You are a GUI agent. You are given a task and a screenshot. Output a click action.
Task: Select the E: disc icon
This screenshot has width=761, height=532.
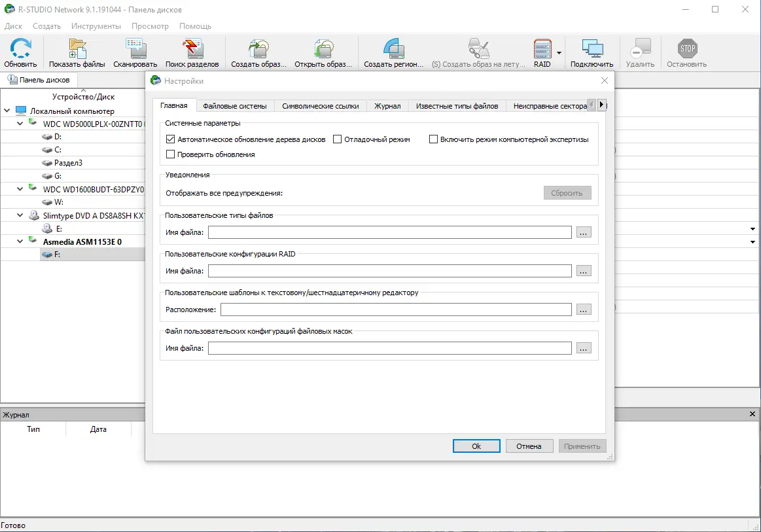click(47, 228)
